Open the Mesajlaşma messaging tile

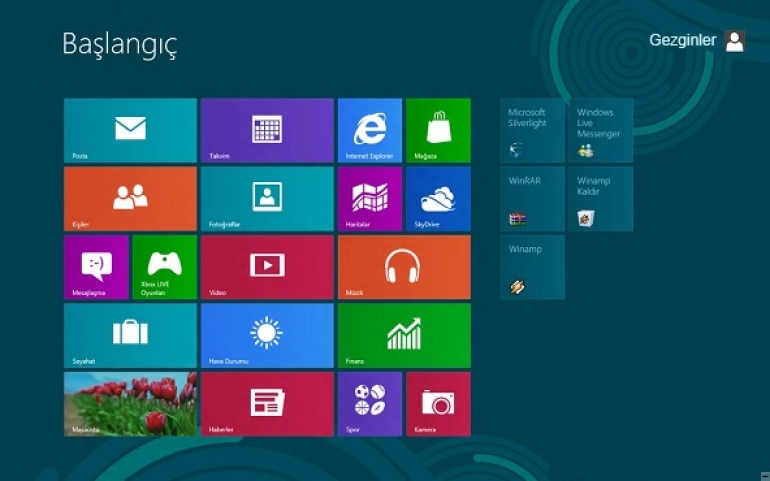point(96,267)
